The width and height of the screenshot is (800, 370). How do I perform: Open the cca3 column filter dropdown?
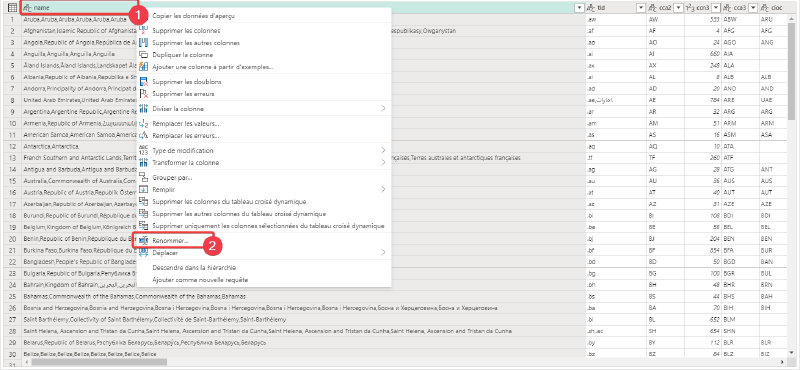point(753,8)
